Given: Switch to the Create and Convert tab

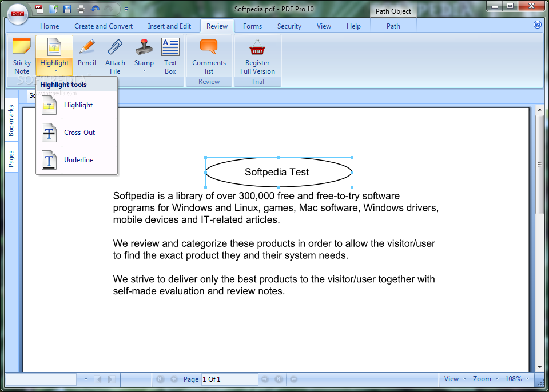Looking at the screenshot, I should click(104, 26).
